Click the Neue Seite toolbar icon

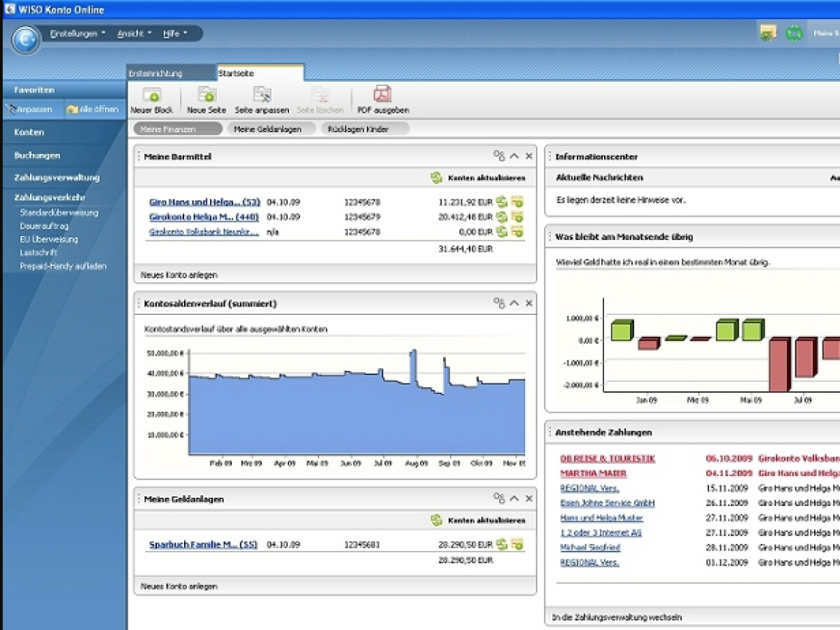(x=206, y=95)
